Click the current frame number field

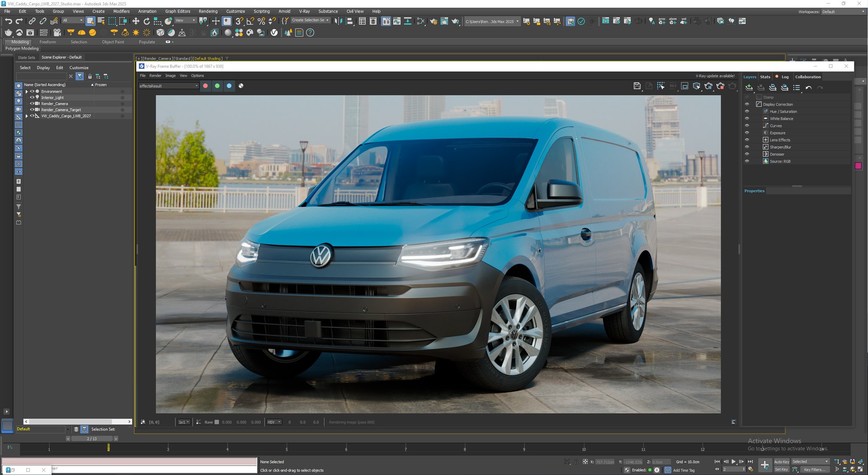point(732,470)
